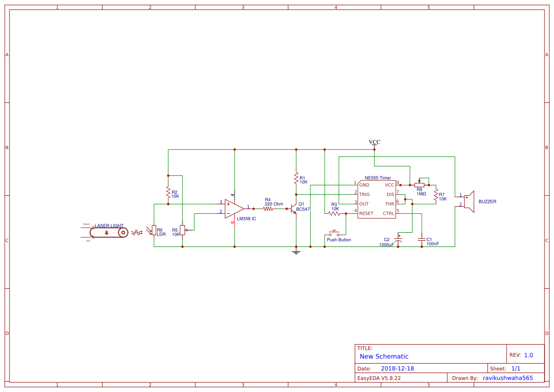Click the ground symbol below Q1

tap(296, 253)
